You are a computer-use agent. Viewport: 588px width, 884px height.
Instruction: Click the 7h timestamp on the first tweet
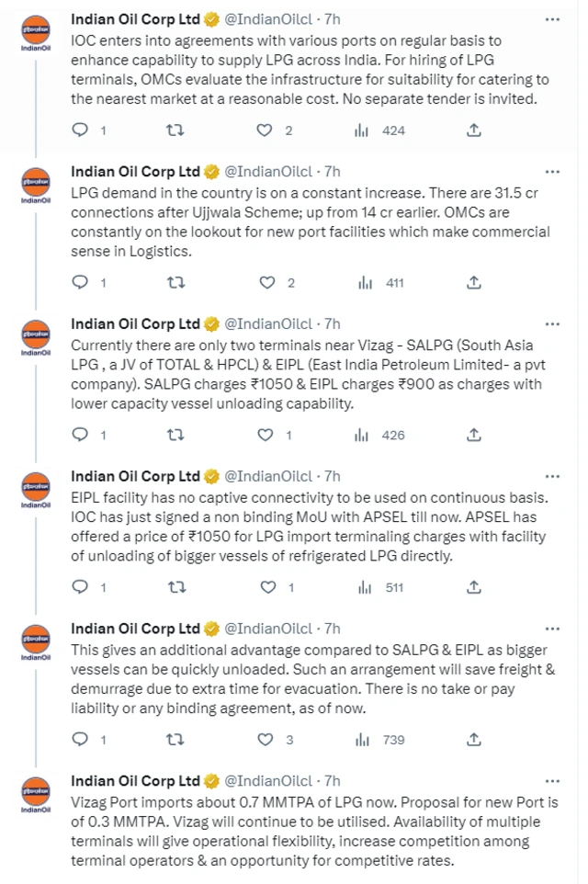(334, 17)
